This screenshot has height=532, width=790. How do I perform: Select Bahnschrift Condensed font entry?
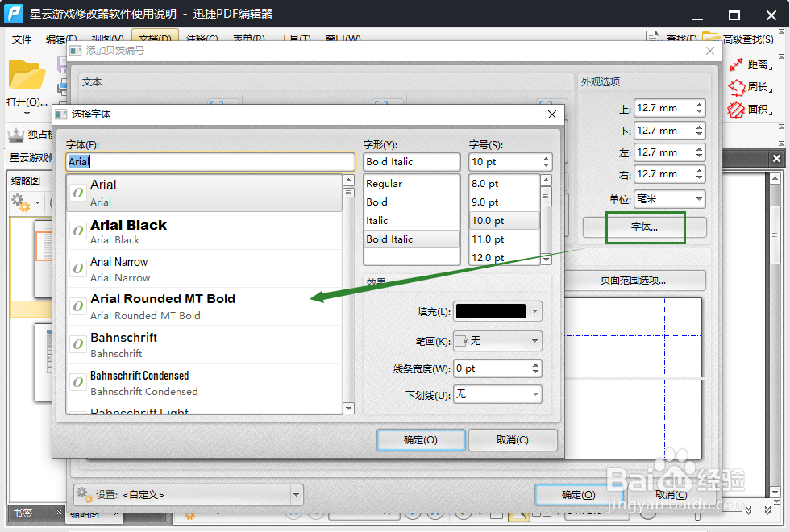pos(205,382)
